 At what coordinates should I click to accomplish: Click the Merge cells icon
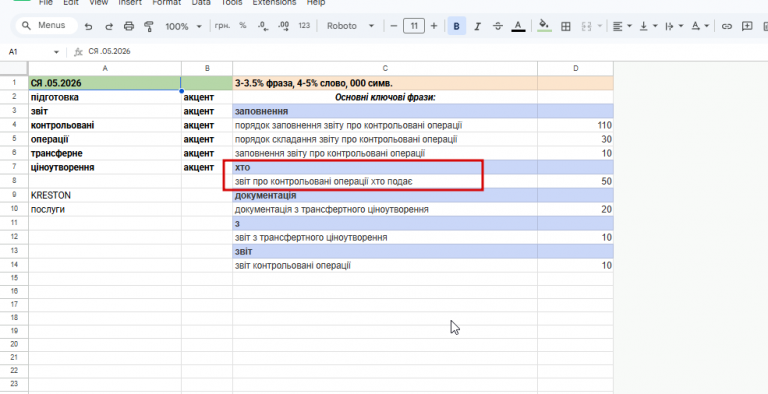tap(586, 26)
